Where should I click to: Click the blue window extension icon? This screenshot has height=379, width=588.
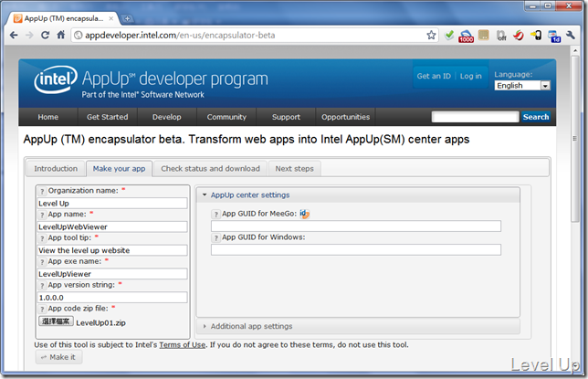click(554, 36)
